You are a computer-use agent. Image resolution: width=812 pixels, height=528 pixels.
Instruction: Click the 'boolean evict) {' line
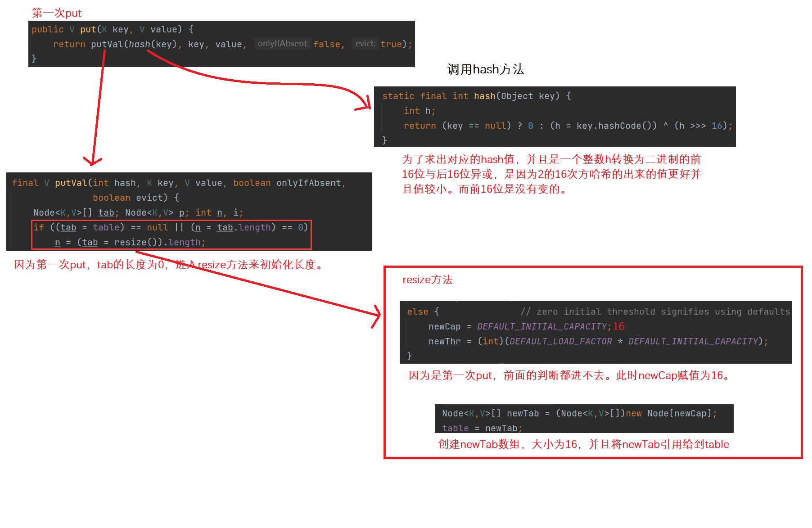[136, 198]
